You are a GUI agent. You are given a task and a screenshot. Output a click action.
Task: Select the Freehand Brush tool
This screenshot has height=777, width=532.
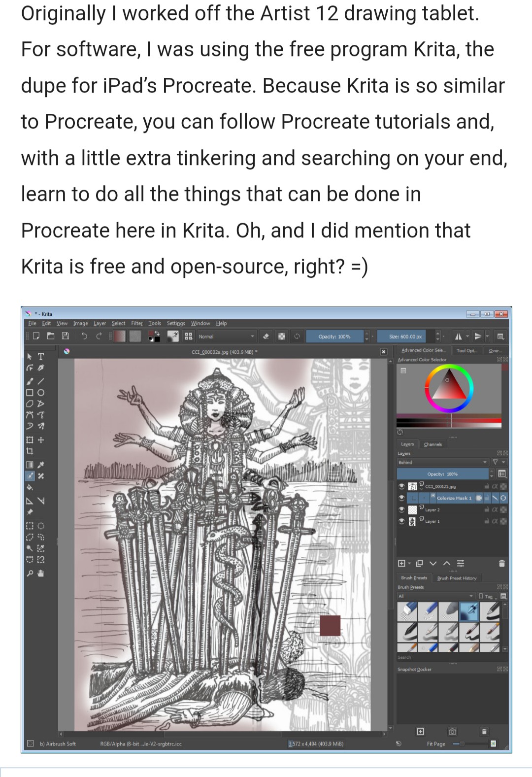pyautogui.click(x=30, y=381)
